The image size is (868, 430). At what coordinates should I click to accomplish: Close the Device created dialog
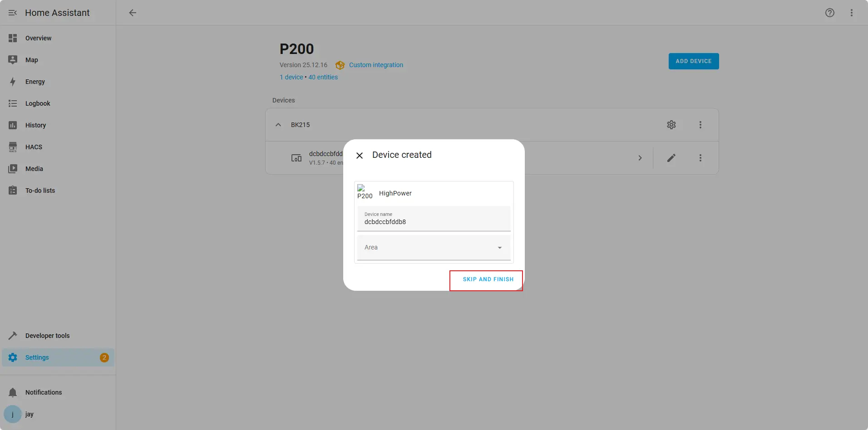coord(360,156)
